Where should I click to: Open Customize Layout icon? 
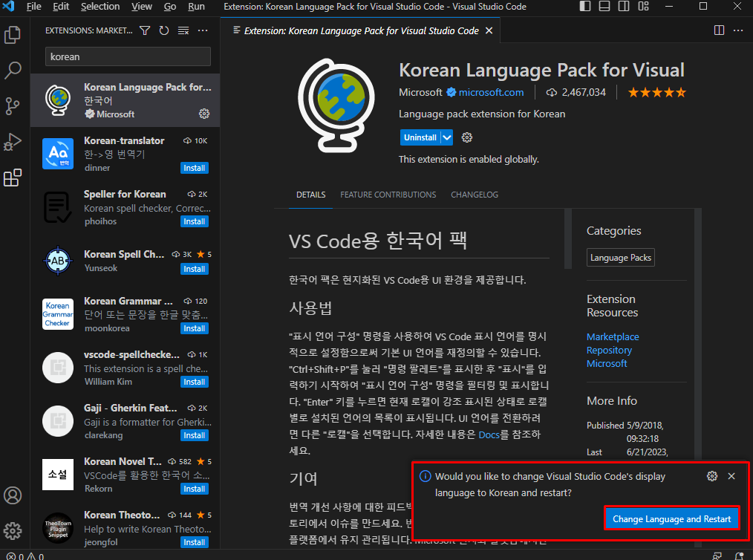click(x=644, y=6)
